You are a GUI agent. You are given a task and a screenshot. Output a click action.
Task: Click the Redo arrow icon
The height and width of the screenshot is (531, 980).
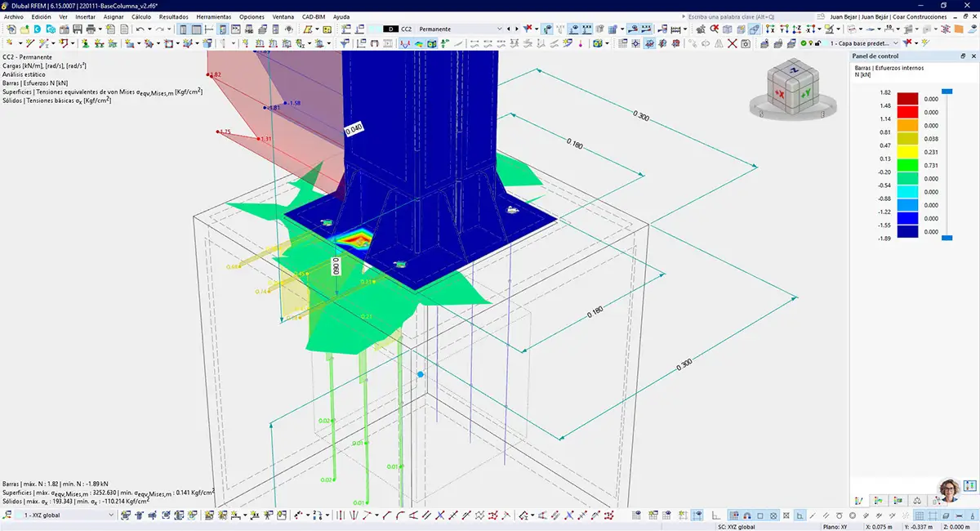(x=160, y=29)
